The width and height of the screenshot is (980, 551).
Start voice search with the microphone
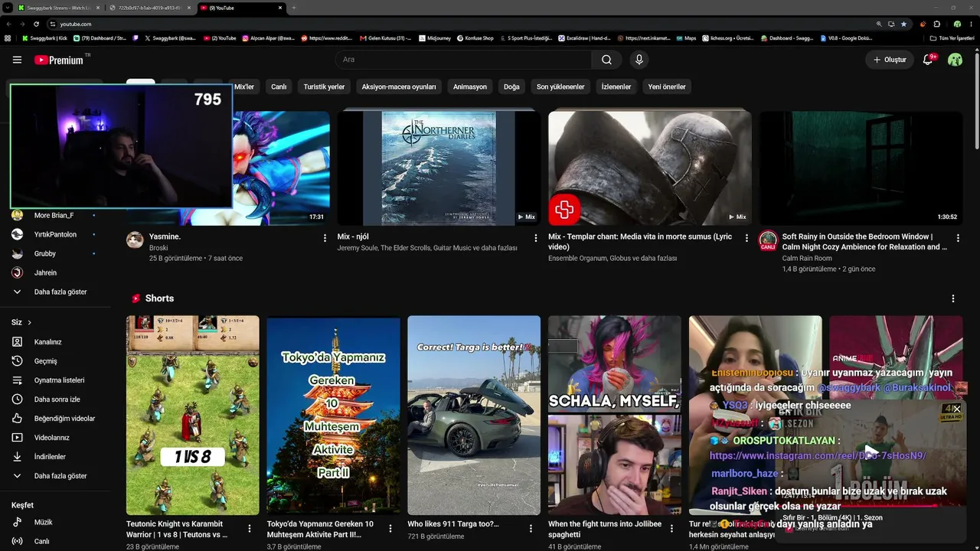[639, 60]
